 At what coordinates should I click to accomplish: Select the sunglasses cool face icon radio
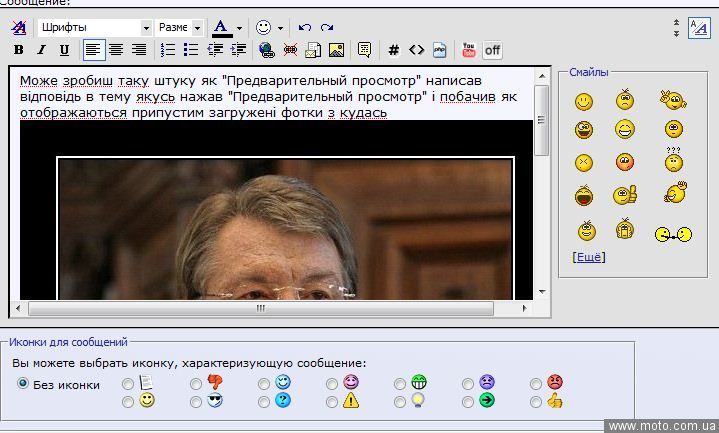(196, 402)
